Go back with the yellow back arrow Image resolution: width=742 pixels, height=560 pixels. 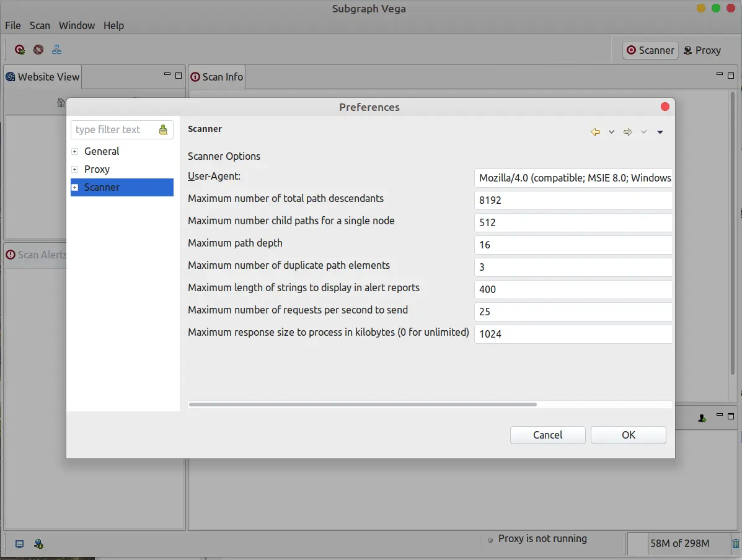pos(595,132)
